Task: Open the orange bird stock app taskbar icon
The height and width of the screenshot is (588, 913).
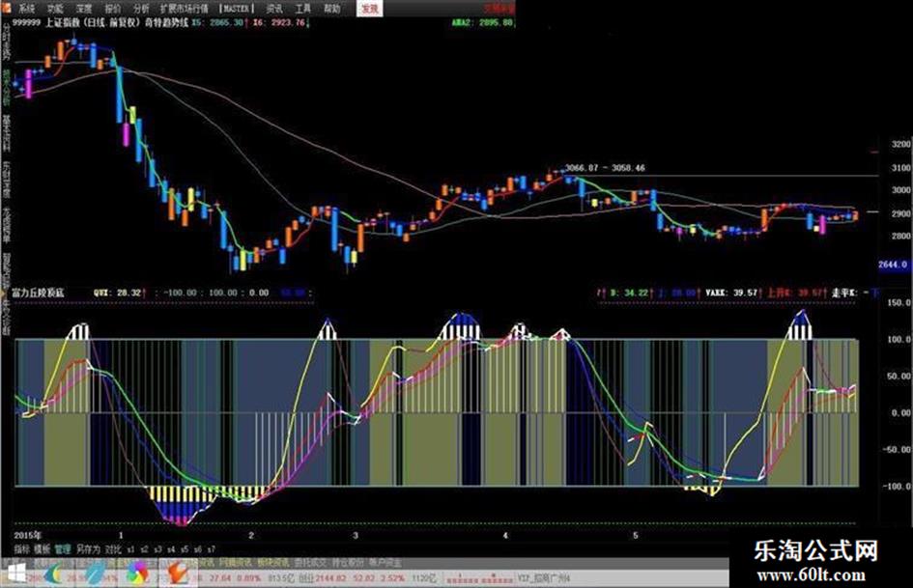Action: click(x=178, y=574)
